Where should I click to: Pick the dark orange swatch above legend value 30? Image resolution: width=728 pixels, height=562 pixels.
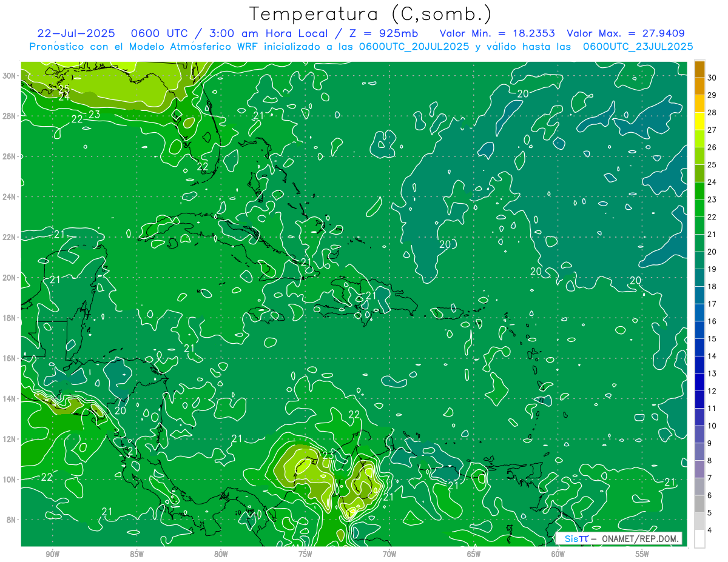[700, 69]
